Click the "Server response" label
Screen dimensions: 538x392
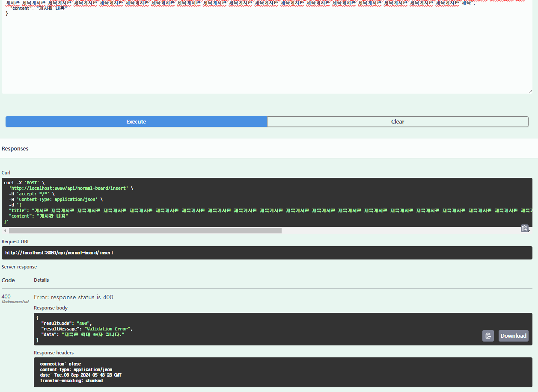19,267
